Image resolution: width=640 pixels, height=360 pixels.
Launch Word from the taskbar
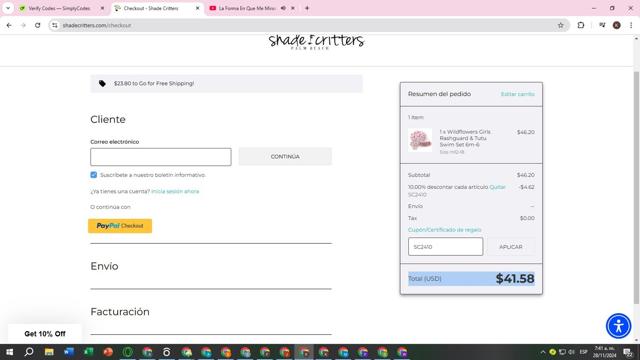69,352
